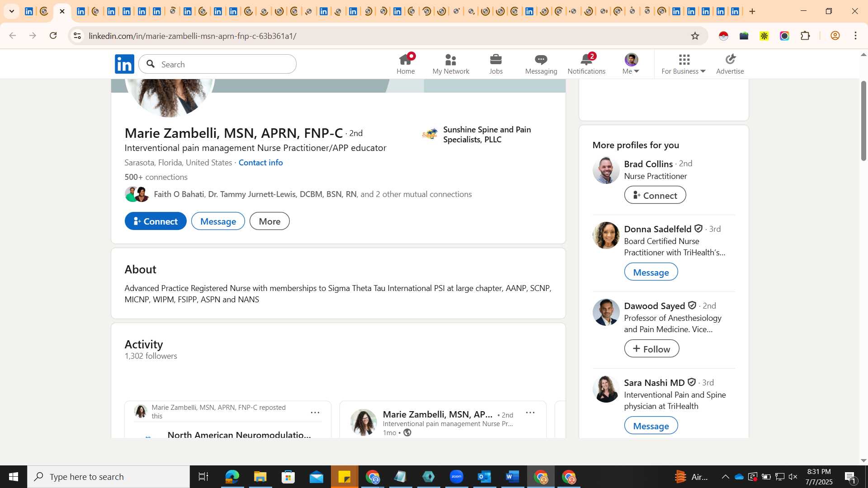
Task: Open Chrome extensions puzzle icon
Action: point(805,36)
